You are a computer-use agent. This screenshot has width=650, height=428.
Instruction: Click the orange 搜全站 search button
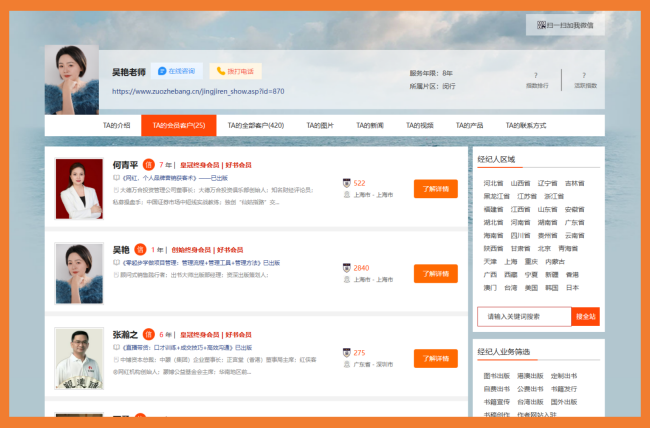tap(585, 316)
